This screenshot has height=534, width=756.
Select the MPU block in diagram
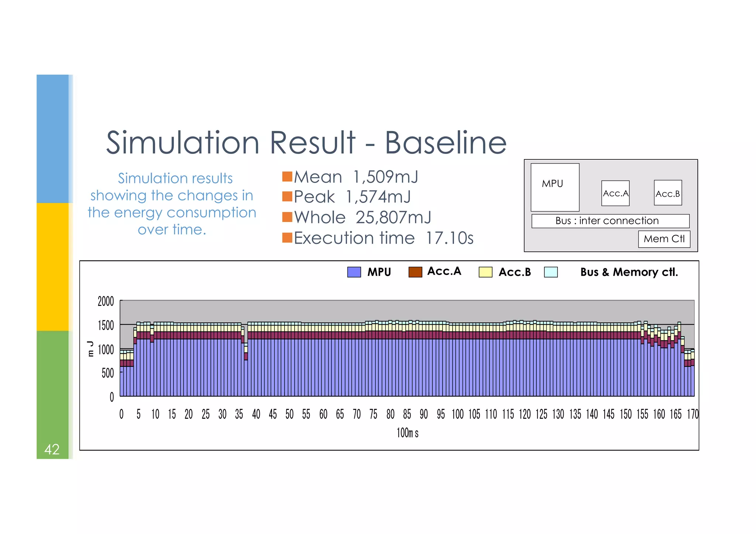coord(554,187)
